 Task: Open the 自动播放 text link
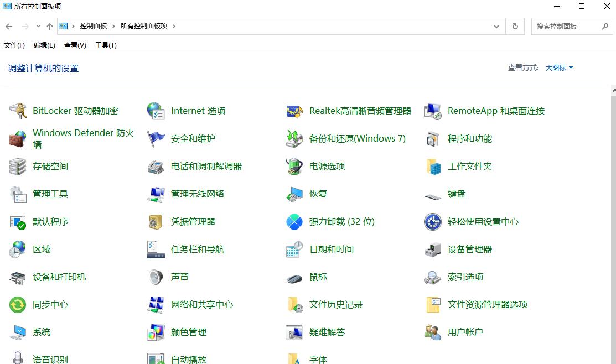click(x=189, y=359)
